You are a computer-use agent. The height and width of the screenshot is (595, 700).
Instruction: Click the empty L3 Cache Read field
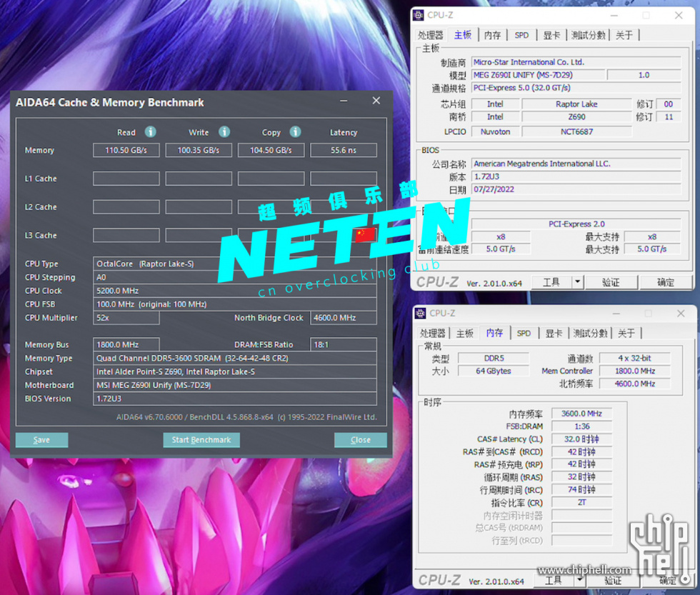[126, 235]
